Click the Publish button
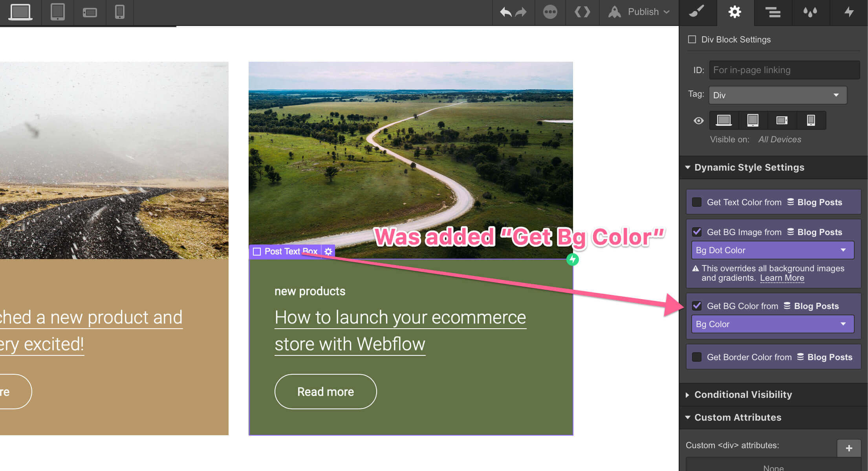The height and width of the screenshot is (471, 868). coord(643,12)
